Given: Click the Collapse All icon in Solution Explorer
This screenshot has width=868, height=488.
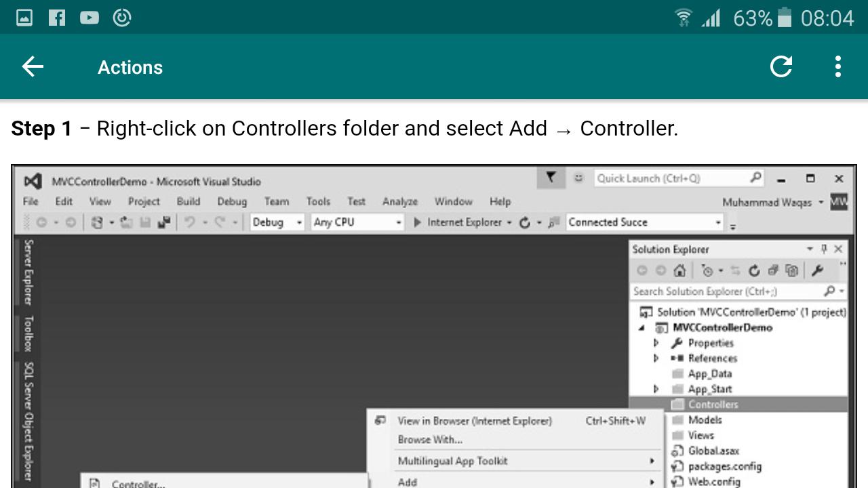Looking at the screenshot, I should pos(773,270).
